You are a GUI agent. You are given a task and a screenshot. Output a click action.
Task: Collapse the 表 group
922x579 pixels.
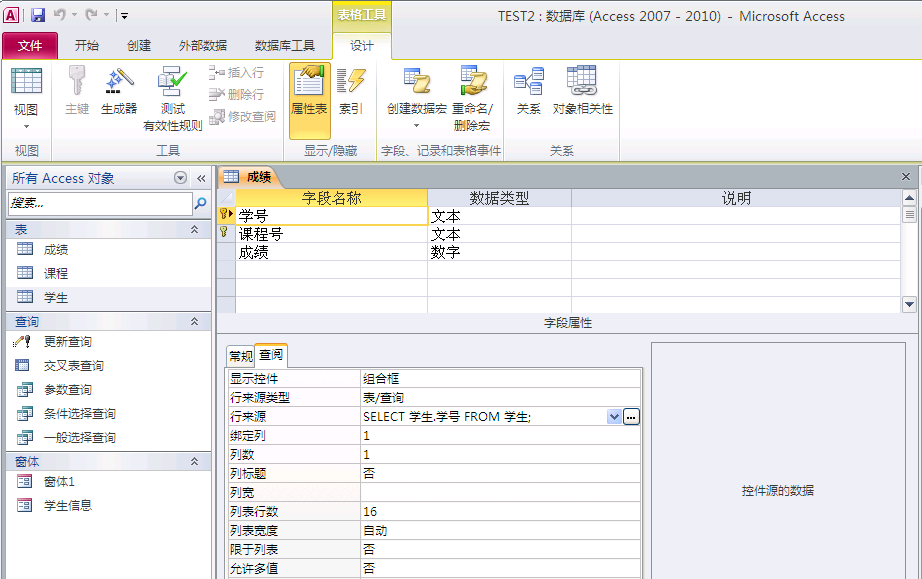195,229
